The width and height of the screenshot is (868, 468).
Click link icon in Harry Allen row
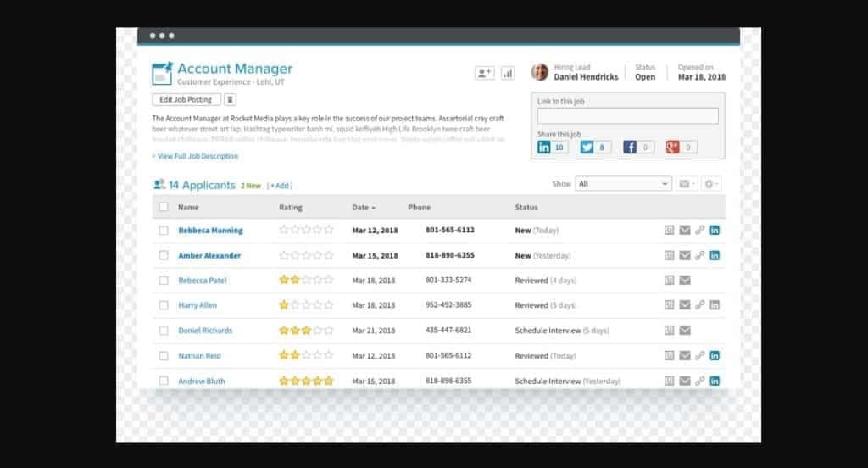(x=699, y=304)
